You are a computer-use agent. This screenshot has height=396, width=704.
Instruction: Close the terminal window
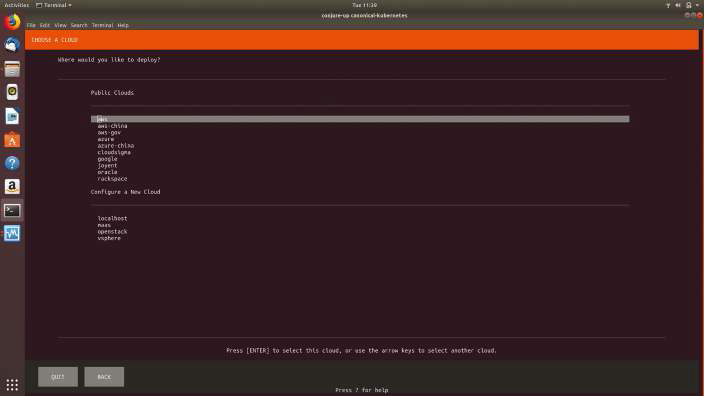(700, 15)
